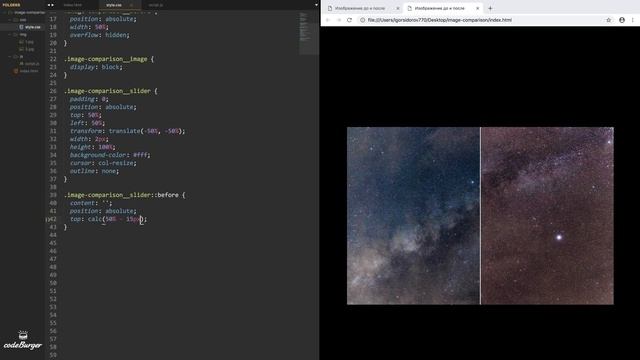Bookmark this page with the star icon
640x360 pixels.
[609, 20]
